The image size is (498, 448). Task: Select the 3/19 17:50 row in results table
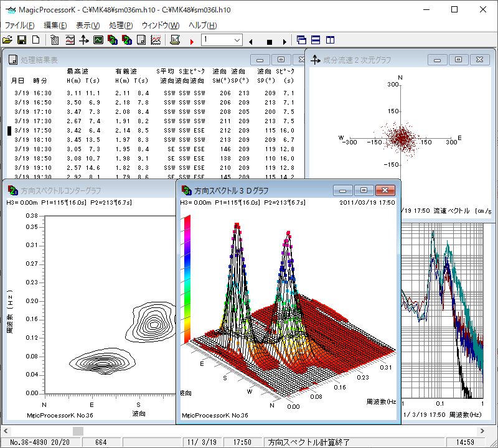click(x=154, y=131)
